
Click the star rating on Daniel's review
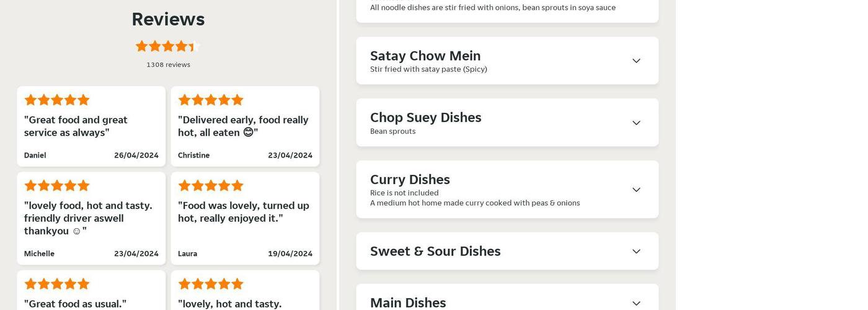click(x=57, y=100)
